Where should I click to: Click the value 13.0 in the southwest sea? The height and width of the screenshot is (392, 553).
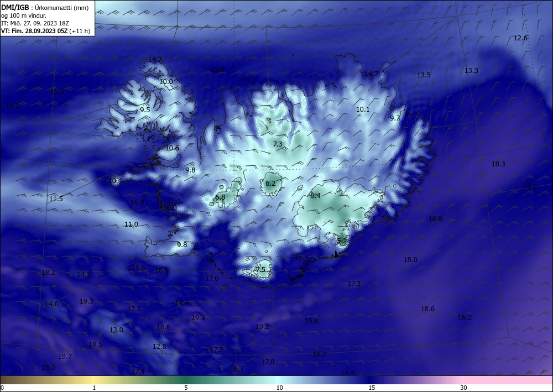[x=116, y=330]
